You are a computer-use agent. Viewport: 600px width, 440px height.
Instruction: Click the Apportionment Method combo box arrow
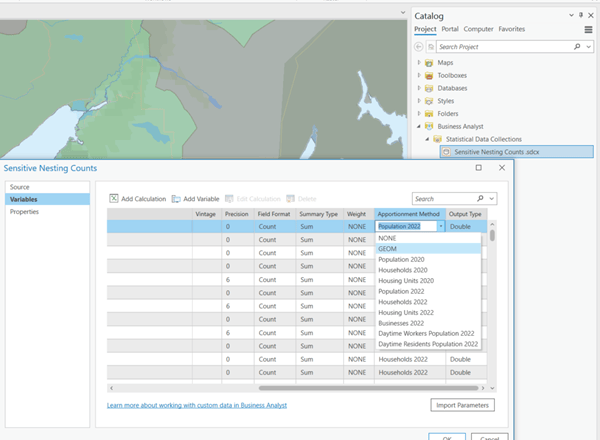click(x=441, y=226)
